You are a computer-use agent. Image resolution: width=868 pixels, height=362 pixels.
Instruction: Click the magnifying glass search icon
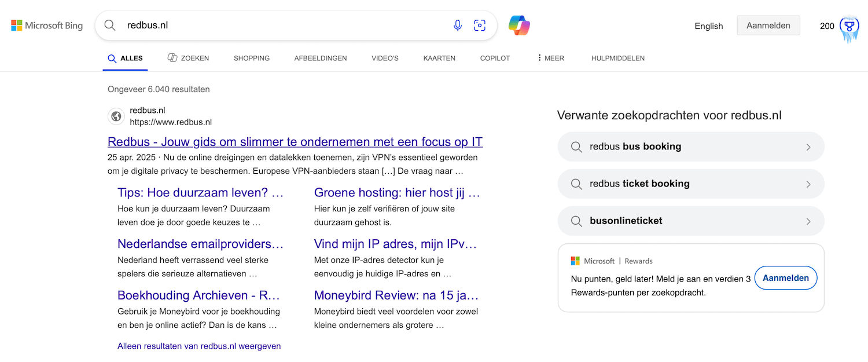(110, 25)
